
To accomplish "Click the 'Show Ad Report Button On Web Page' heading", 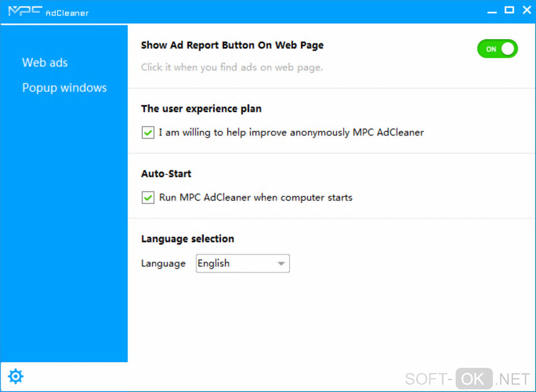I will tap(232, 46).
